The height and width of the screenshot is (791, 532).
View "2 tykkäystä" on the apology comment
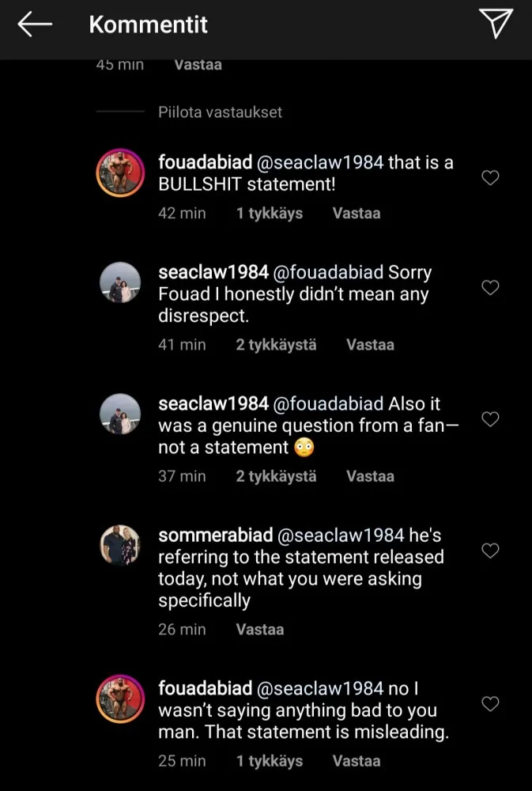276,345
